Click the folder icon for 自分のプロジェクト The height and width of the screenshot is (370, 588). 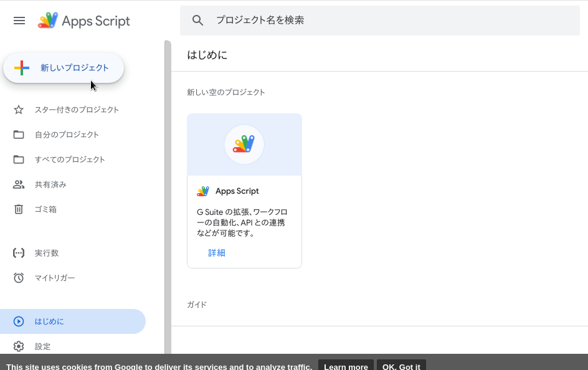[19, 135]
